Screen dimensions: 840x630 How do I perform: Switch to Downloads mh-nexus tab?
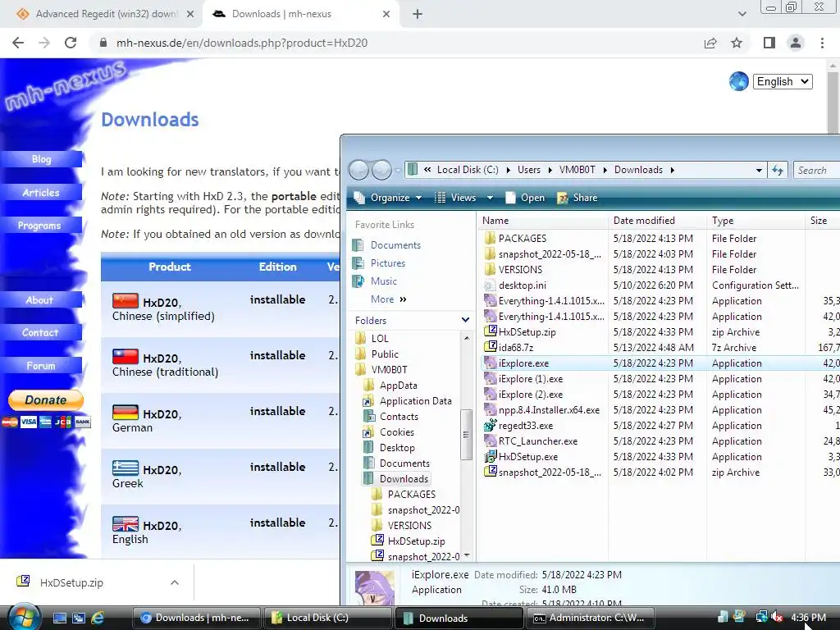point(300,14)
